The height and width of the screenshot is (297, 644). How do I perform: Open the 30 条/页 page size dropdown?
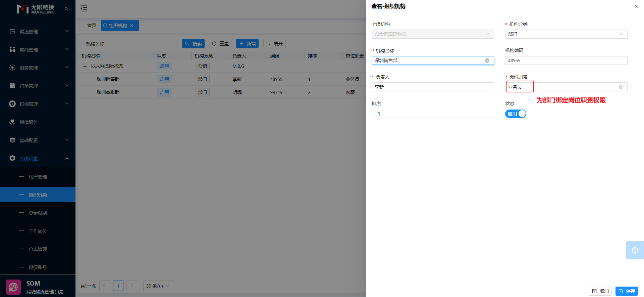coord(158,286)
